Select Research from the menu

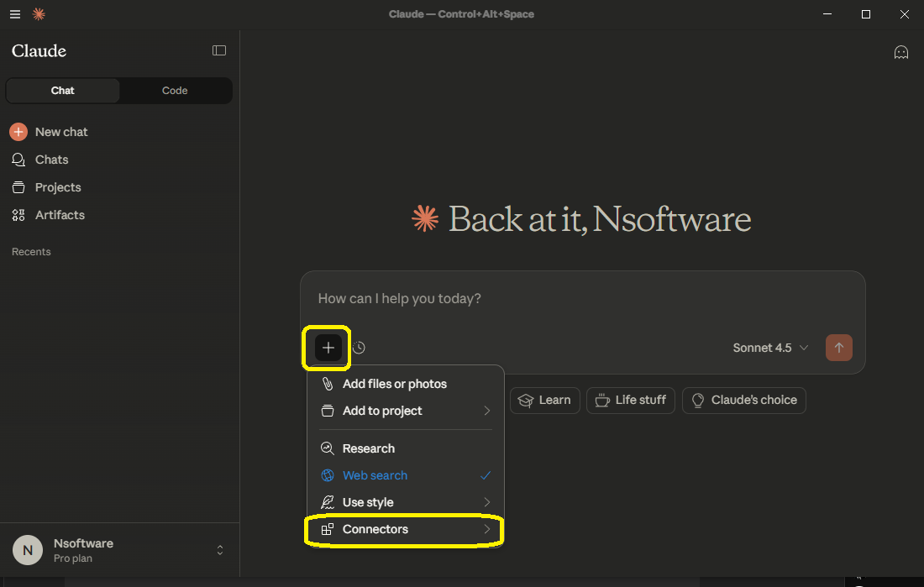[369, 448]
